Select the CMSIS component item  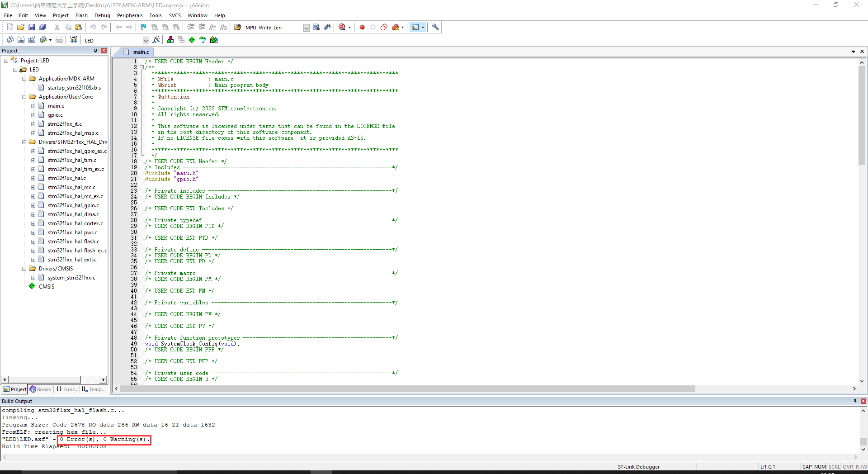[46, 287]
